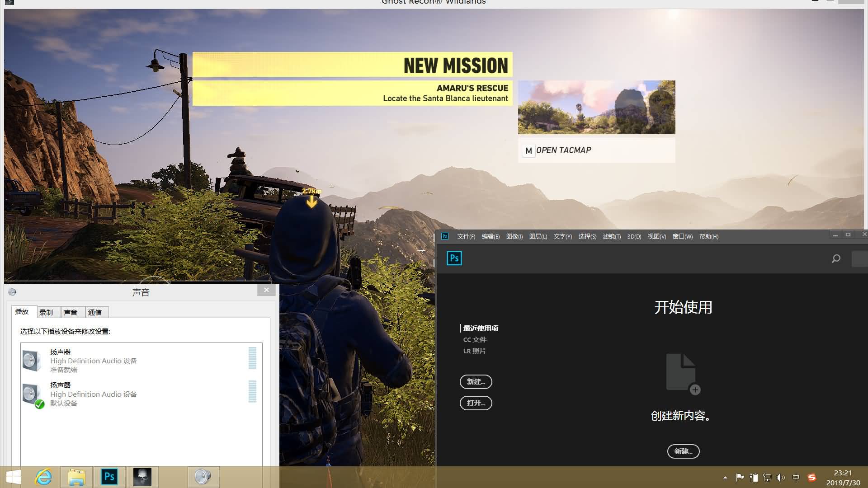
Task: Open the 图层(L) menu
Action: 538,236
